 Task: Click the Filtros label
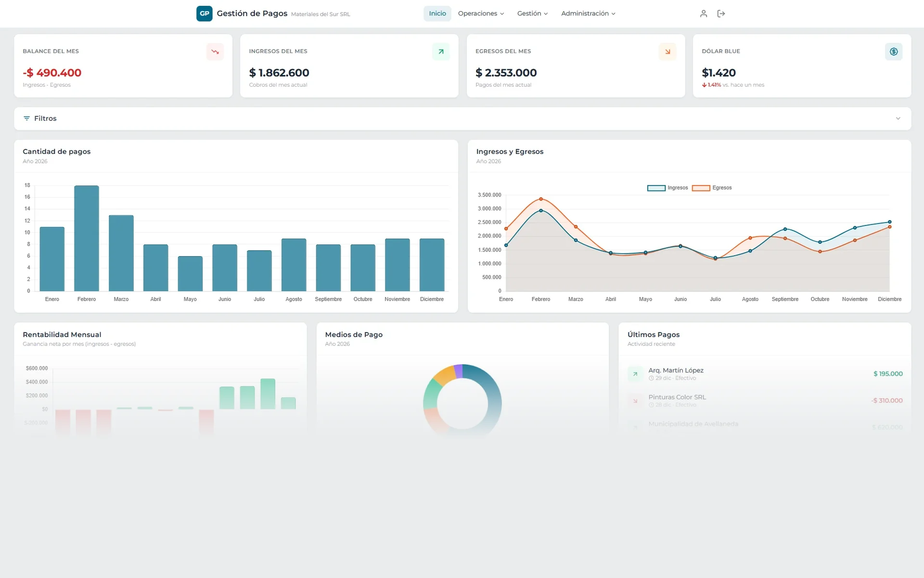coord(45,118)
